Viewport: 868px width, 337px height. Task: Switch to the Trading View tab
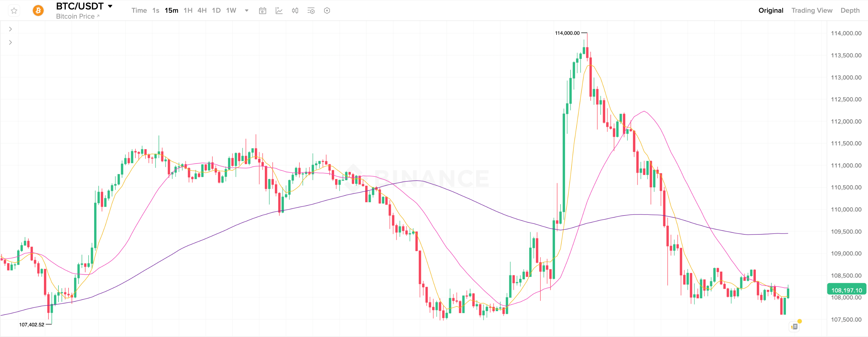pyautogui.click(x=811, y=10)
